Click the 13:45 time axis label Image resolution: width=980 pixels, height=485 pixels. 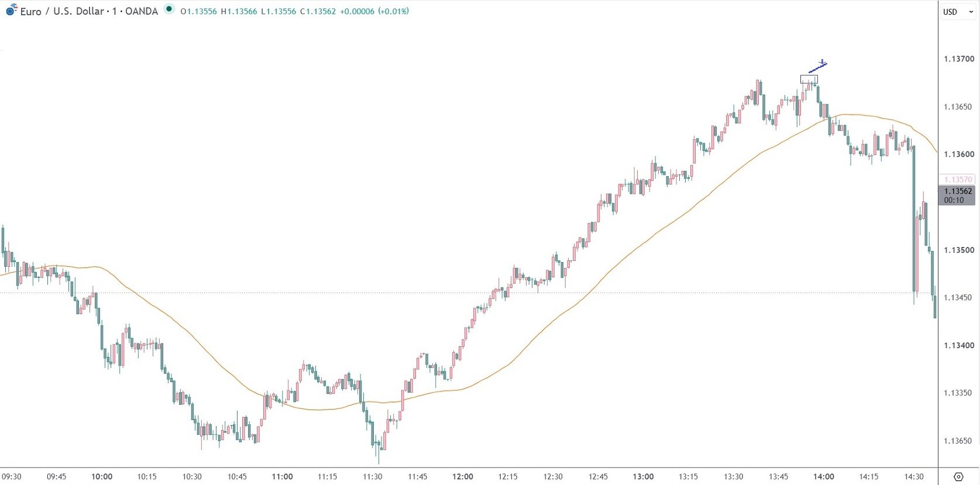pos(778,477)
